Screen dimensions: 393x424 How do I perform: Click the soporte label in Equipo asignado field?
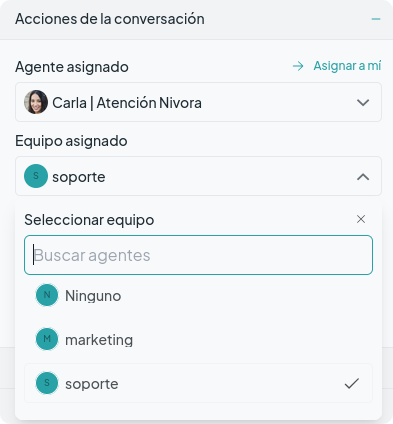click(79, 177)
